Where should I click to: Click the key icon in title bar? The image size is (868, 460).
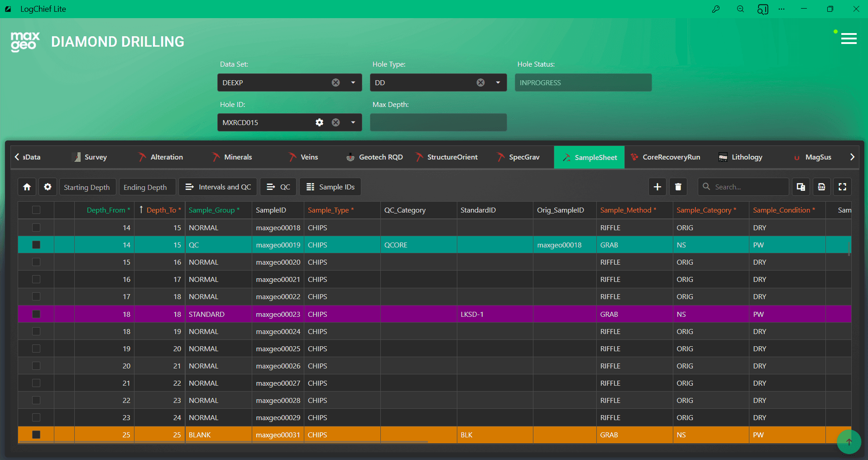click(x=716, y=9)
